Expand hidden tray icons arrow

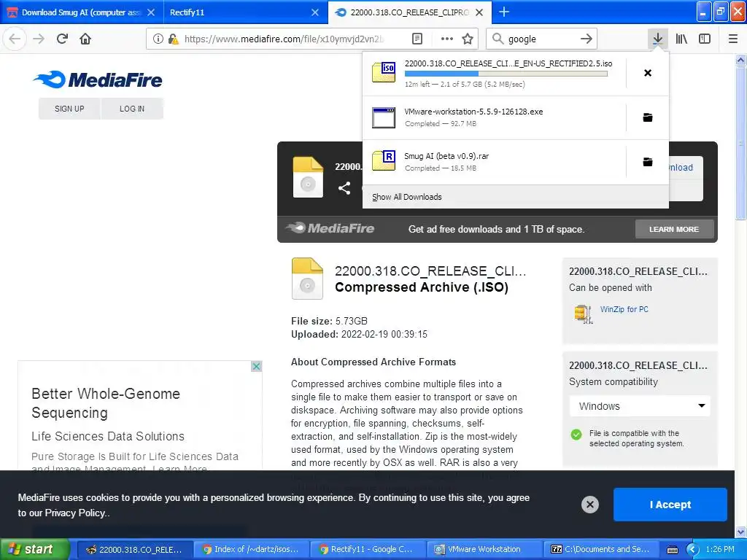point(692,550)
